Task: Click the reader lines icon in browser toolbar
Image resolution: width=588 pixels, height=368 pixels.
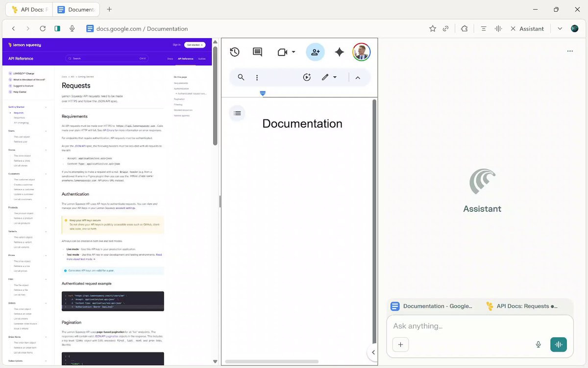Action: pos(484,29)
